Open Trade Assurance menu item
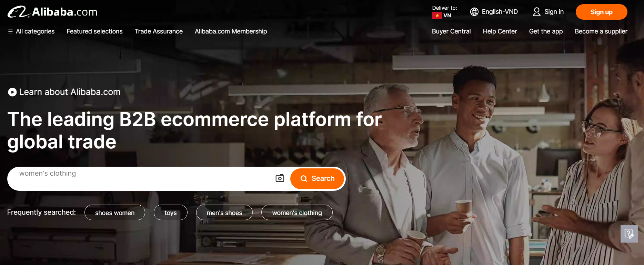 [x=159, y=31]
